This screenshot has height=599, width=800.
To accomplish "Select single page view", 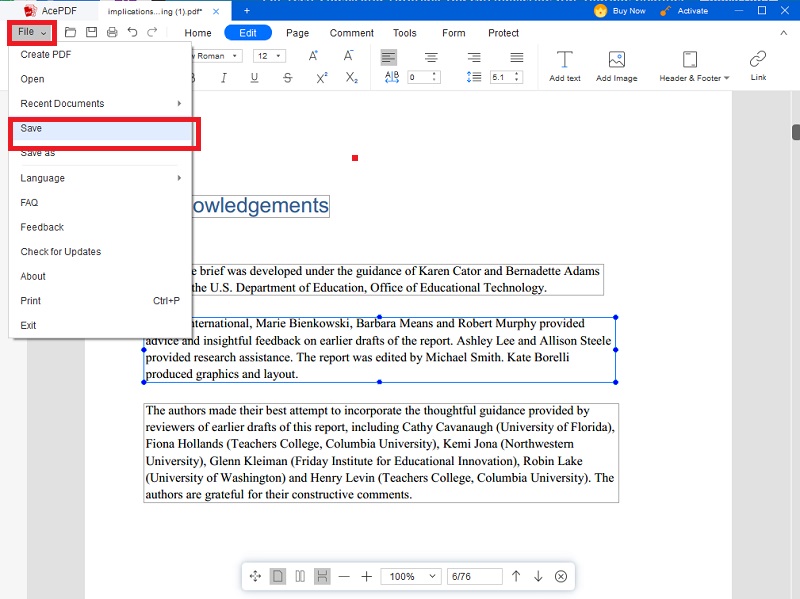I will coord(278,577).
